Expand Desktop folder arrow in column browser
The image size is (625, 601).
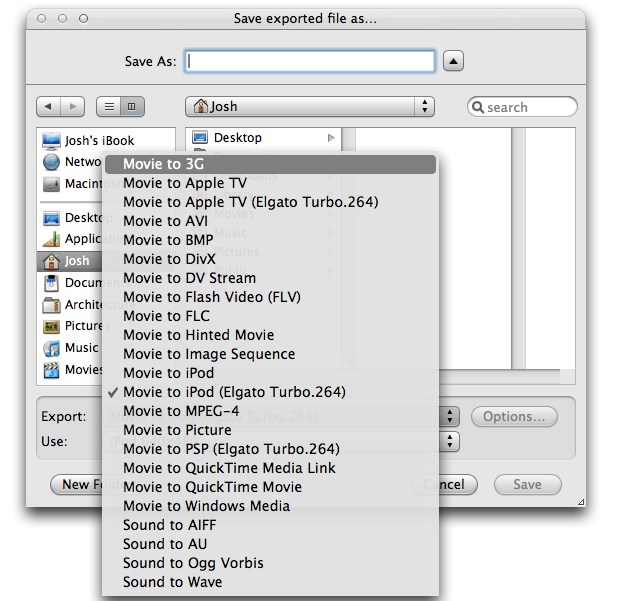click(x=331, y=138)
